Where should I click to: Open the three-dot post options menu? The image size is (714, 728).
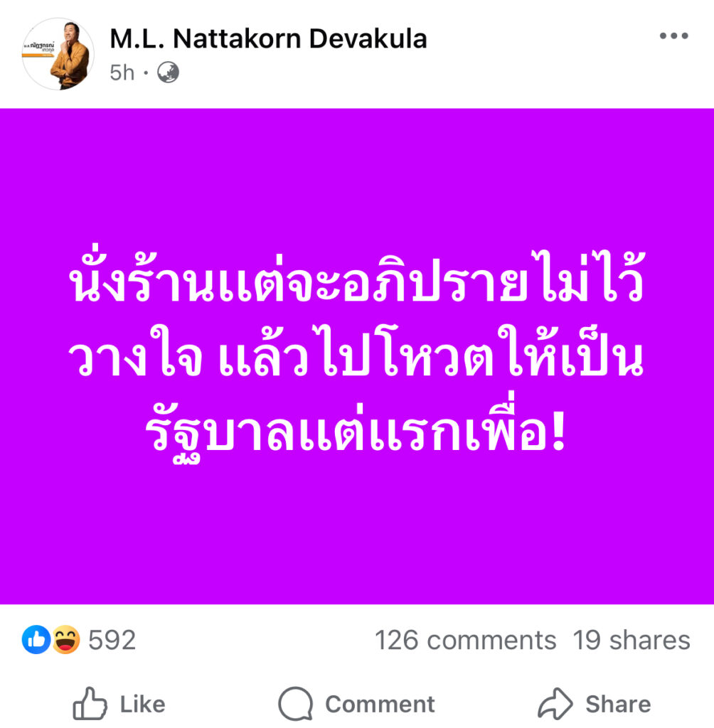point(673,36)
